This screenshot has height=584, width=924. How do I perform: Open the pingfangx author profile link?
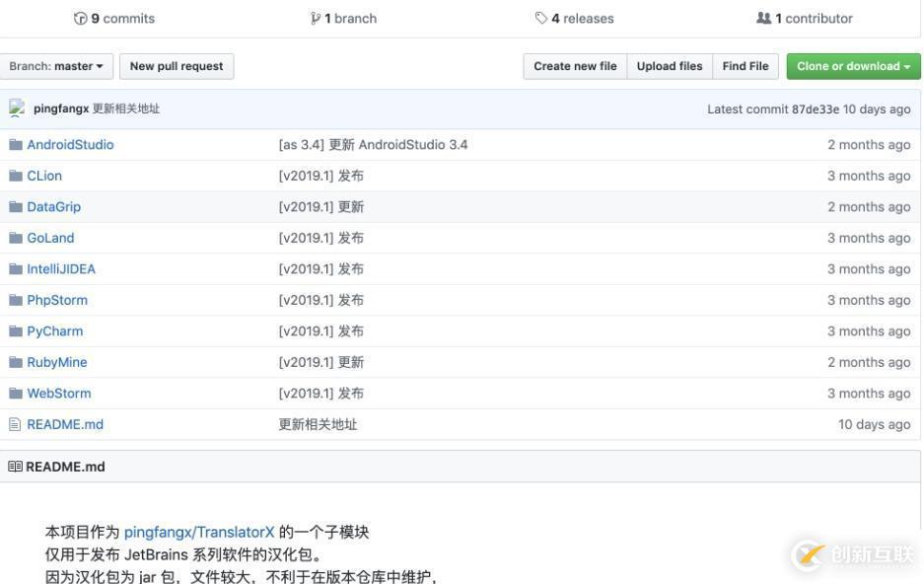pyautogui.click(x=61, y=109)
